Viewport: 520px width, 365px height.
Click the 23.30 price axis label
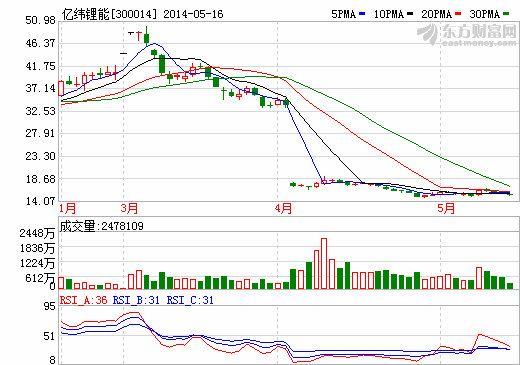click(x=40, y=156)
